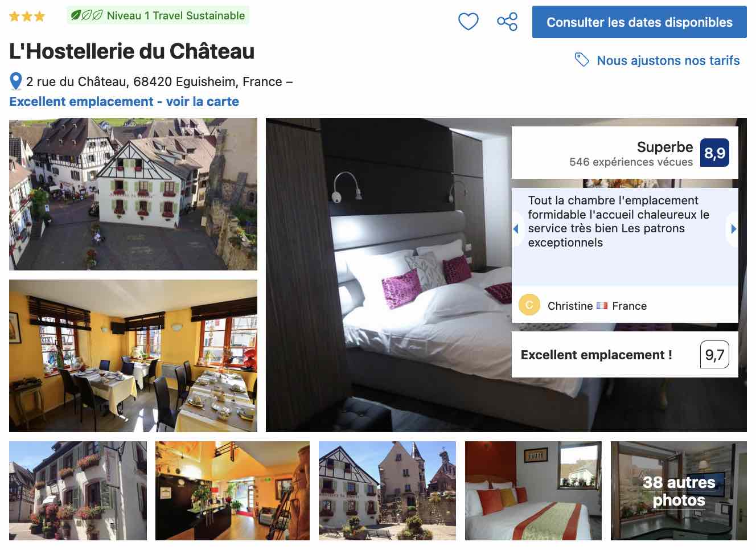This screenshot has height=550, width=756.
Task: Open Excellent emplacement - voir la carte
Action: tap(124, 101)
